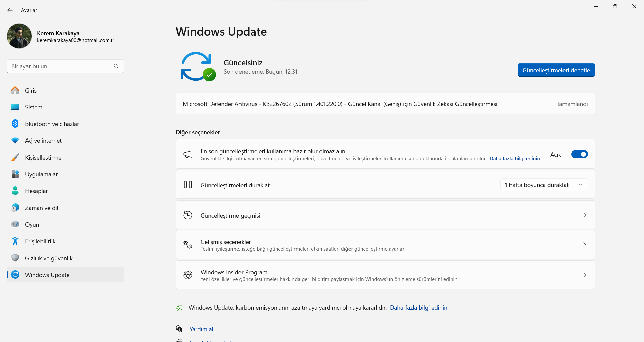Click the gears icon for Gelişmiş seçenekler
This screenshot has width=644, height=342.
coord(188,245)
